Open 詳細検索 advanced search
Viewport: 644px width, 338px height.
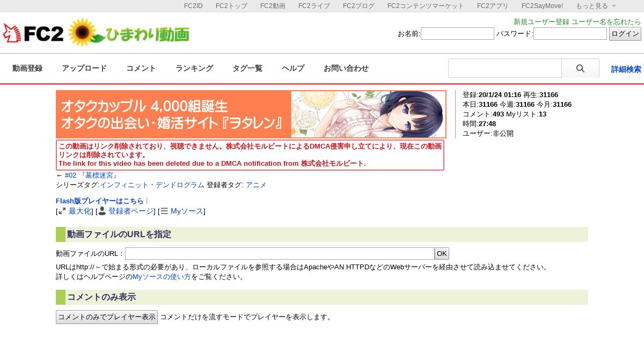tap(626, 69)
